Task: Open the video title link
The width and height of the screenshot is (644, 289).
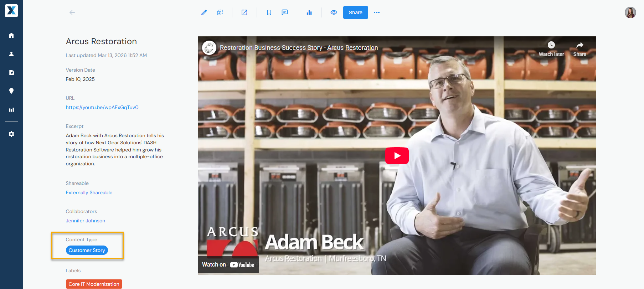Action: coord(299,48)
